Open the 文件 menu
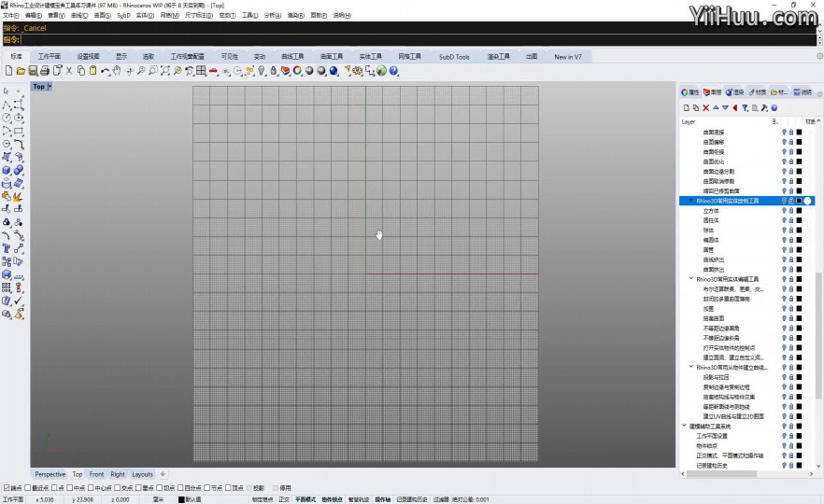Screen dimensions: 824x504 (x=10, y=15)
